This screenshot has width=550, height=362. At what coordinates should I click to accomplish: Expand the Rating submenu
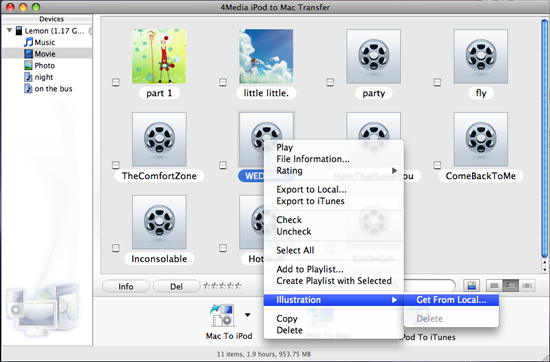(x=334, y=171)
